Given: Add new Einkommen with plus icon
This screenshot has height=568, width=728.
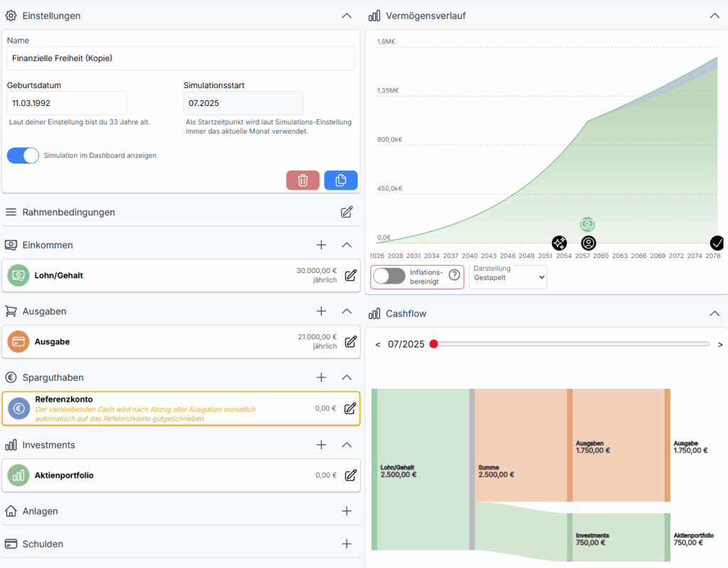Looking at the screenshot, I should click(321, 245).
